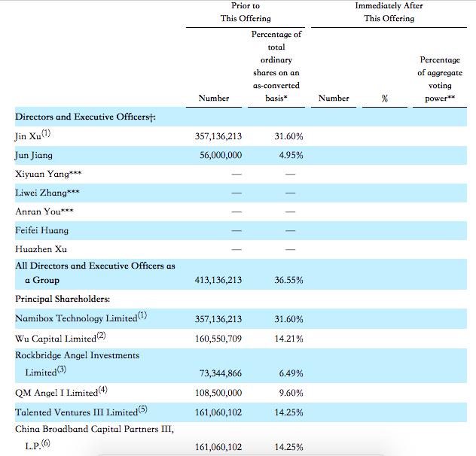Select the 56,000,000 share count
Screen dimensions: 476x456
click(x=221, y=155)
